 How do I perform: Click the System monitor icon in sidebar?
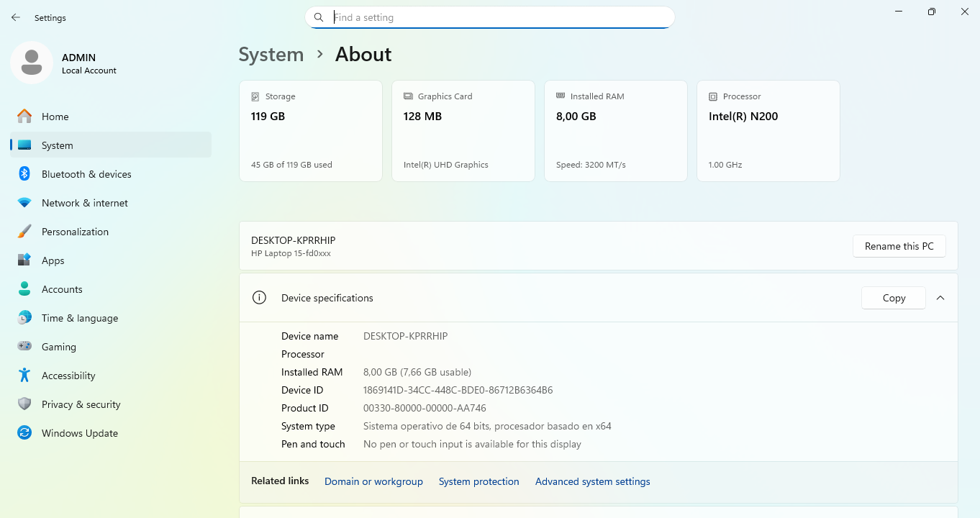coord(24,145)
